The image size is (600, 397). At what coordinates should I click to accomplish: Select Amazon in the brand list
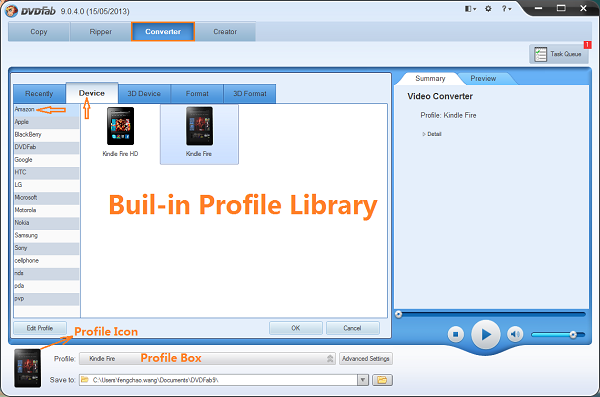click(47, 109)
